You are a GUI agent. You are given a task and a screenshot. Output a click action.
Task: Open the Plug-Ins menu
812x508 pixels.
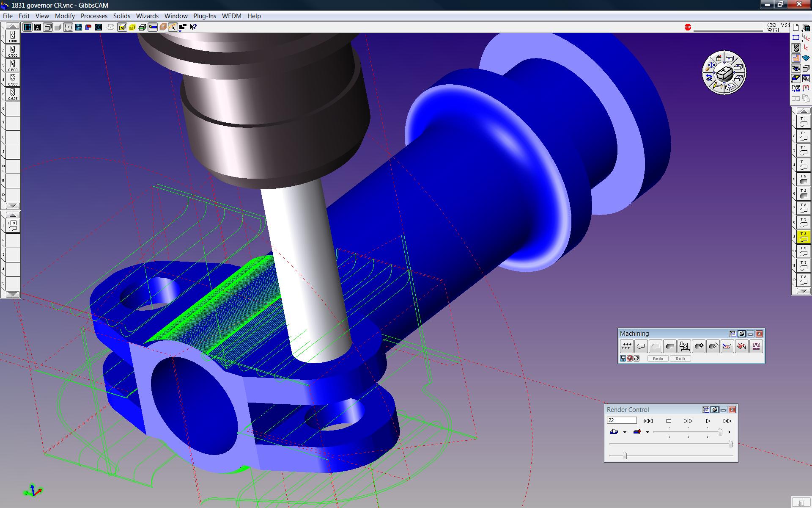pyautogui.click(x=205, y=16)
